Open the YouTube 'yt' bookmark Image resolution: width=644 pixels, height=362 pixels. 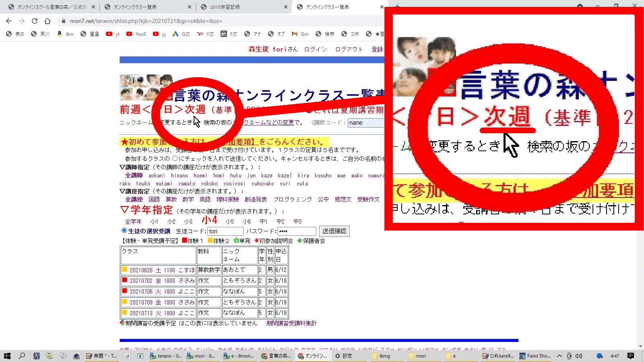click(113, 34)
